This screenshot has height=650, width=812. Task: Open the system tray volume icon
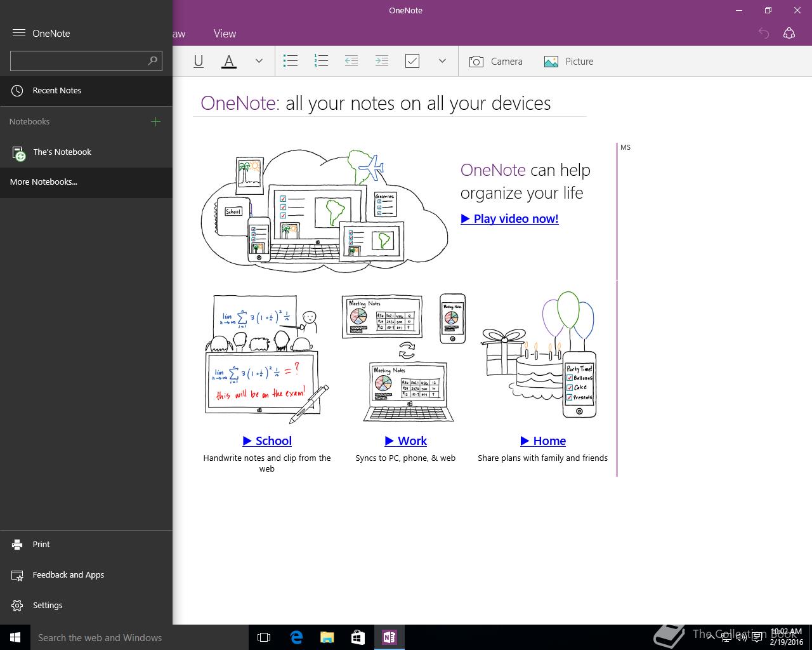[x=741, y=637]
